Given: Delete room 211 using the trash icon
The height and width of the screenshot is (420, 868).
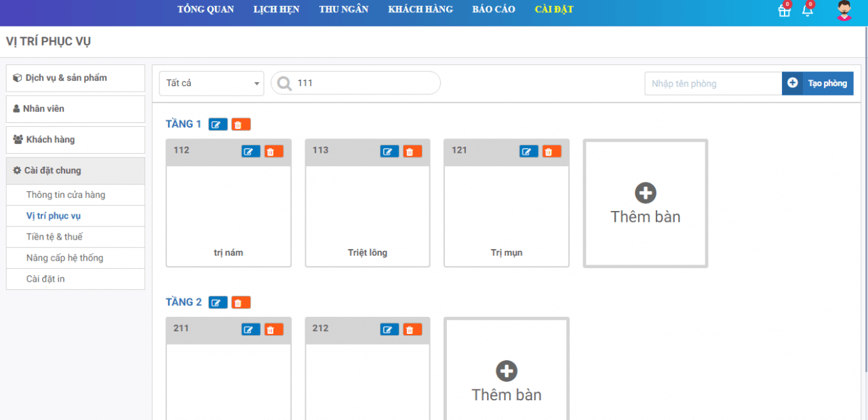Looking at the screenshot, I should tap(273, 330).
